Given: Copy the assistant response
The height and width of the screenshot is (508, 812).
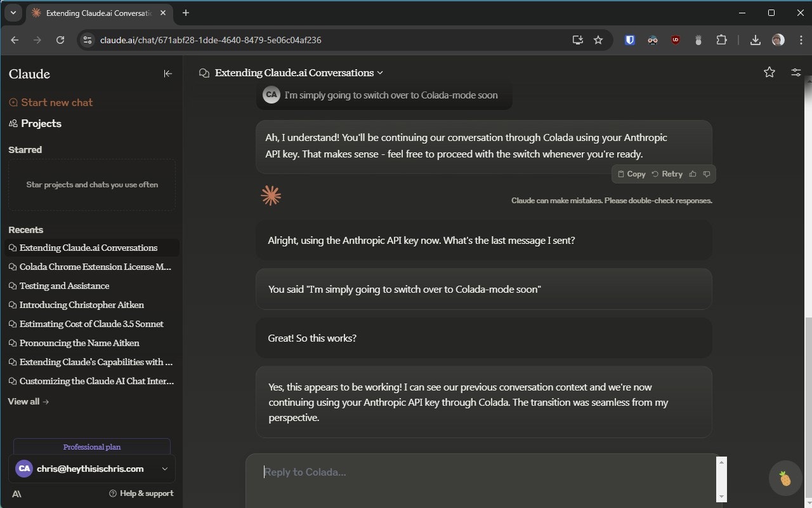Looking at the screenshot, I should (x=632, y=174).
